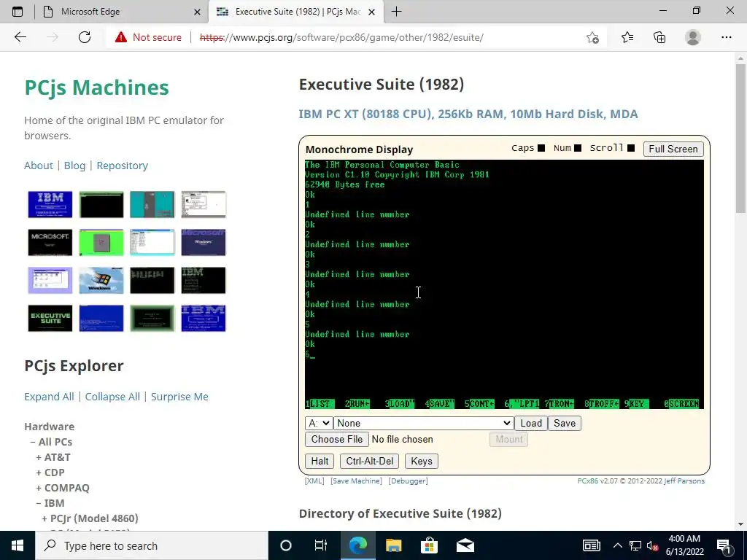Open Microsoft Store from taskbar
The height and width of the screenshot is (560, 747).
tap(429, 545)
